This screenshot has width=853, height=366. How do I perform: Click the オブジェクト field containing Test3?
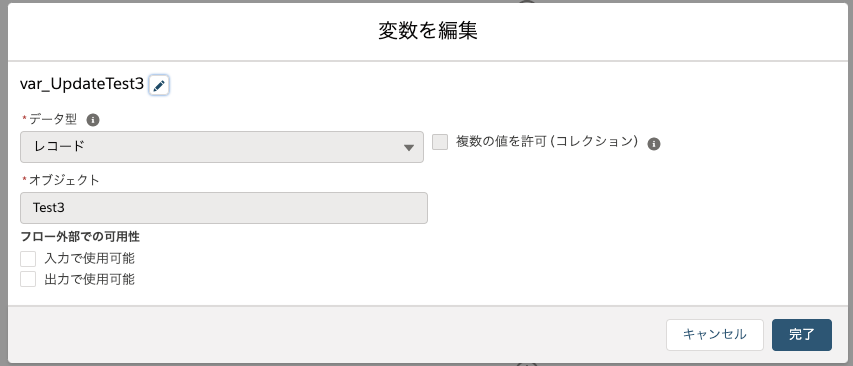[224, 208]
